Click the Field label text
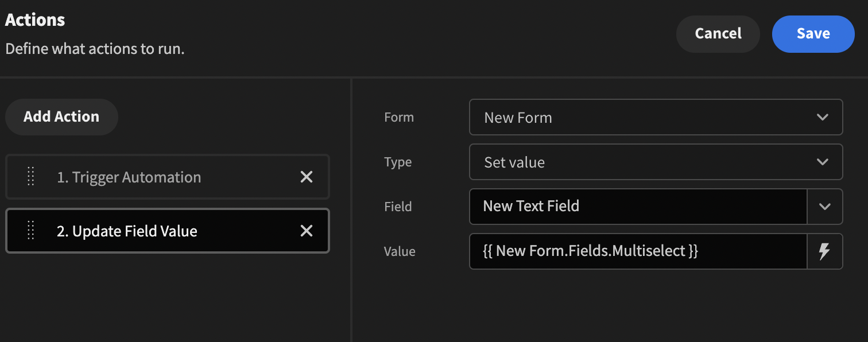Viewport: 868px width, 342px height. tap(398, 207)
